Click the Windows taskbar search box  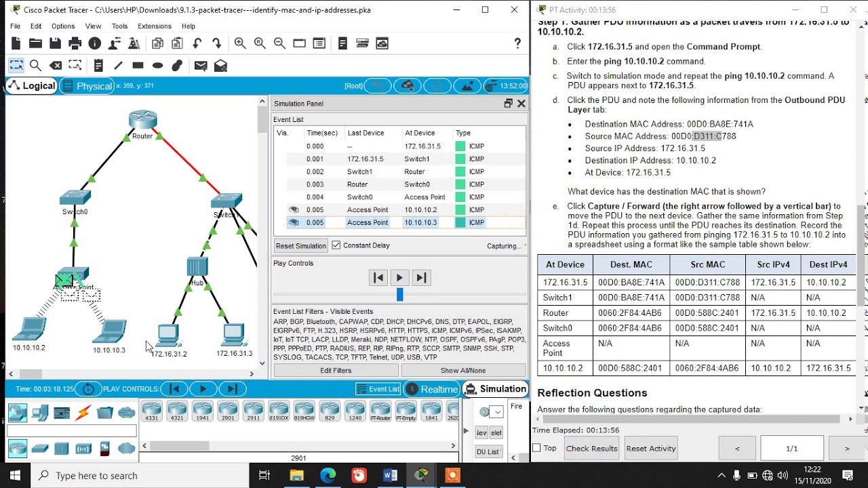click(x=140, y=476)
